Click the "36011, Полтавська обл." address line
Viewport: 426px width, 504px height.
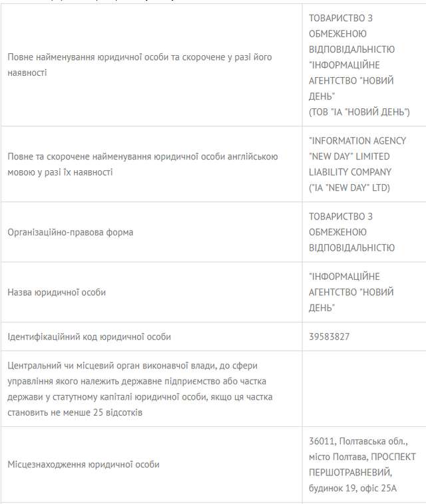pos(358,441)
